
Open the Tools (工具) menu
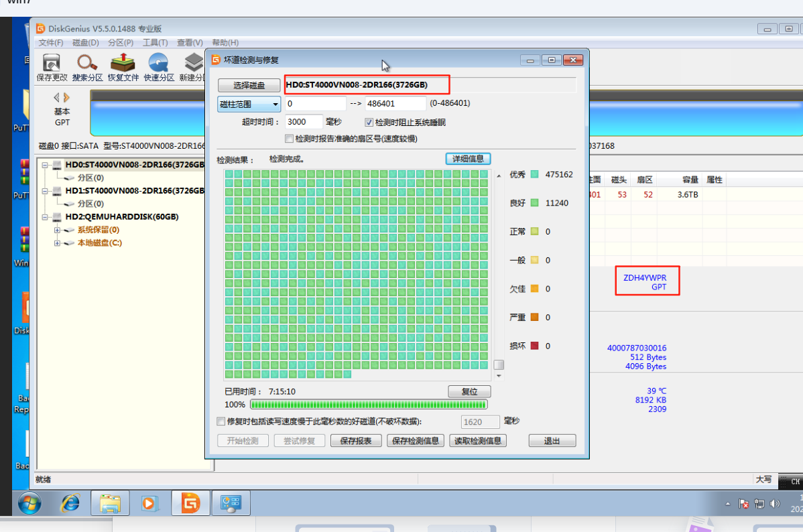[x=156, y=42]
